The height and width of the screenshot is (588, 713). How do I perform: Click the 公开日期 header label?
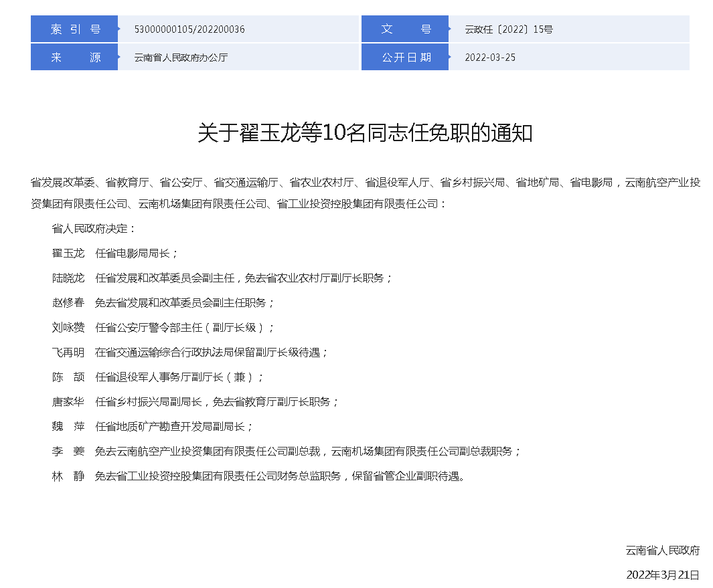click(x=406, y=58)
